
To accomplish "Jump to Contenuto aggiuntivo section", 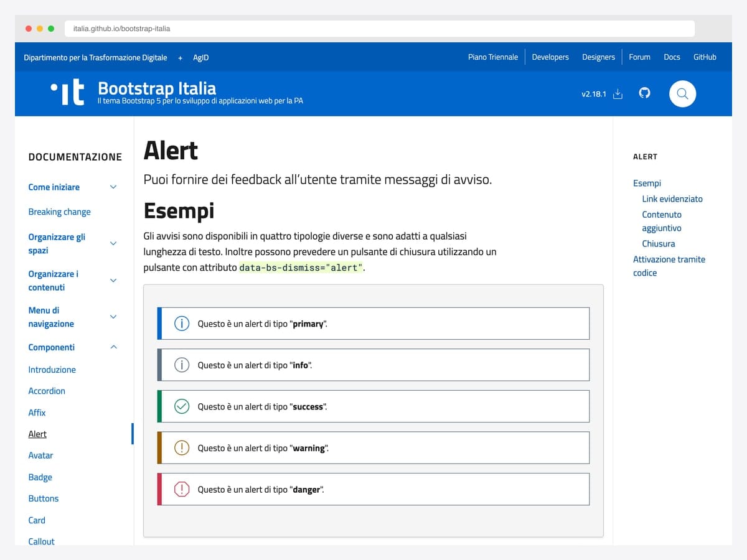I will (662, 222).
